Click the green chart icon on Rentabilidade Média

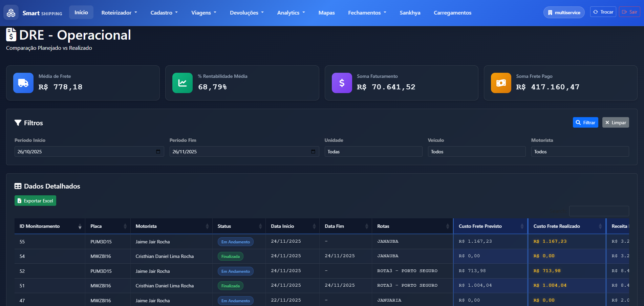click(183, 83)
